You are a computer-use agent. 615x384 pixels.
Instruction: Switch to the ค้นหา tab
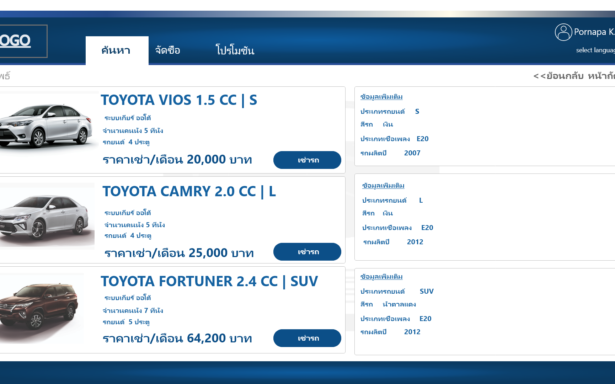[x=117, y=50]
